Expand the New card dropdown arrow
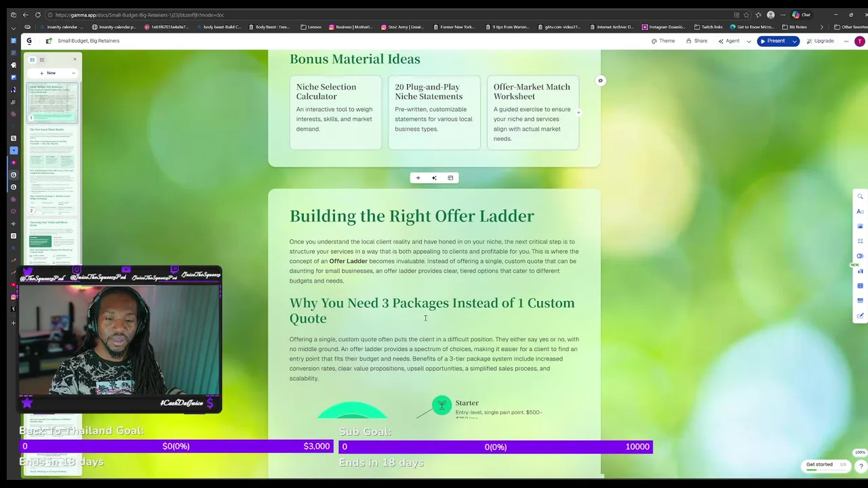This screenshot has height=488, width=868. [x=72, y=73]
